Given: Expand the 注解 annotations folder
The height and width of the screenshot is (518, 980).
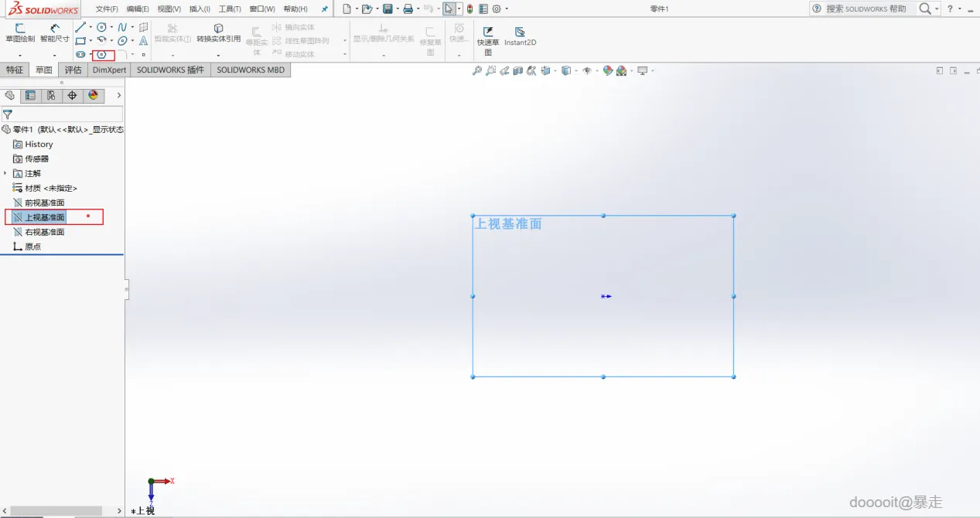Looking at the screenshot, I should coord(5,173).
